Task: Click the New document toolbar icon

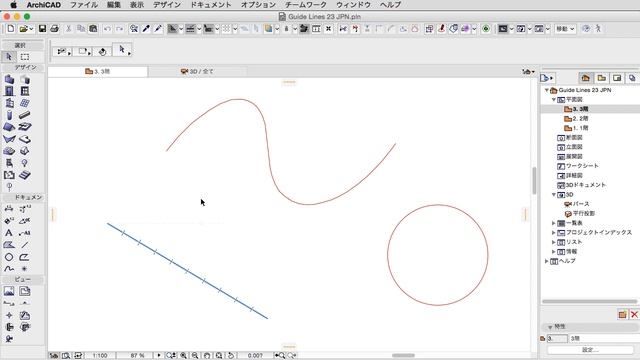Action: 11,29
